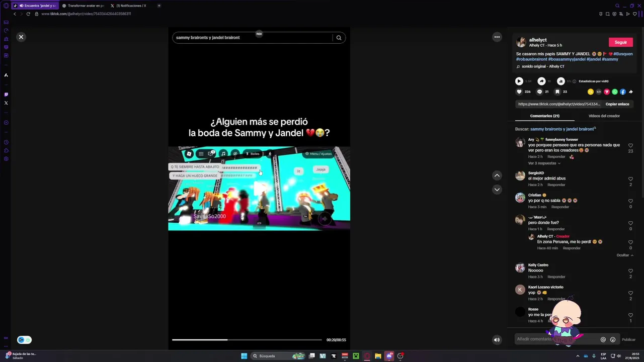Open Twitch icon in browser sidebar
Viewport: 644px width, 362px height.
[6, 95]
